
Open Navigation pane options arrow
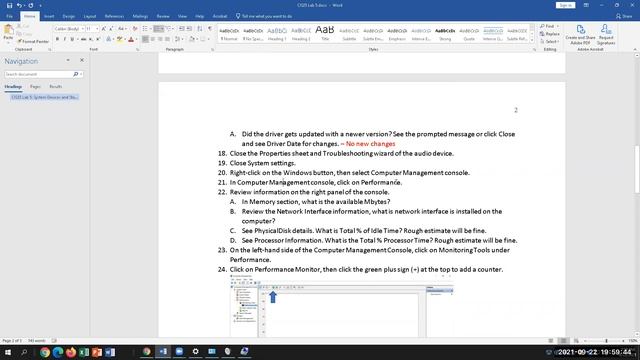pyautogui.click(x=68, y=60)
